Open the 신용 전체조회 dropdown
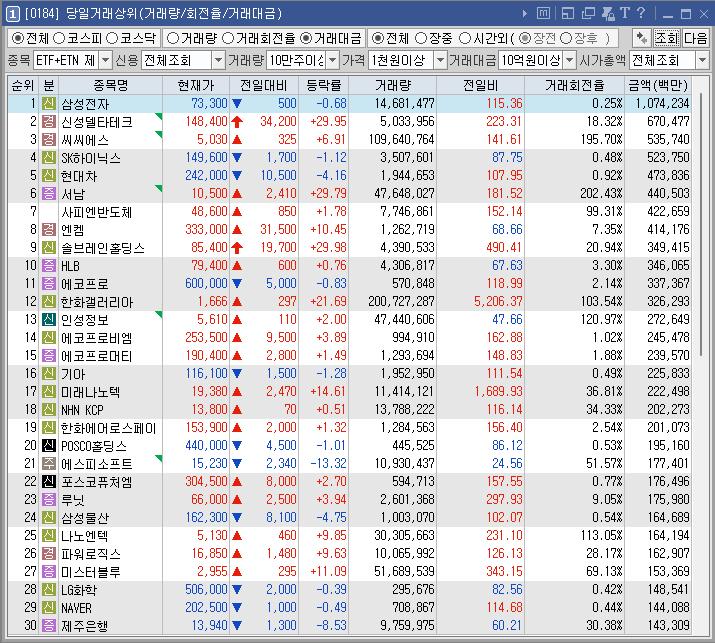 [219, 60]
